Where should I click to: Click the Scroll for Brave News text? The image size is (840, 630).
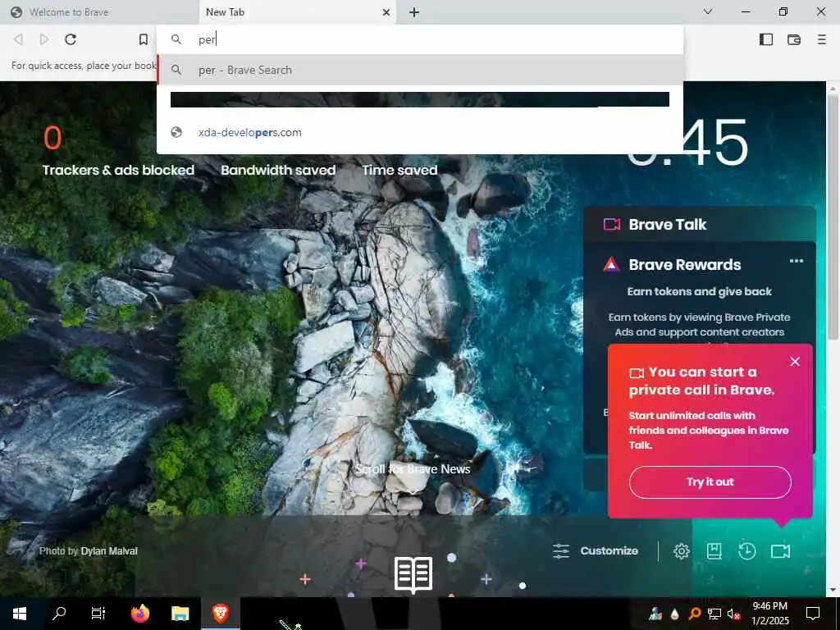click(413, 468)
